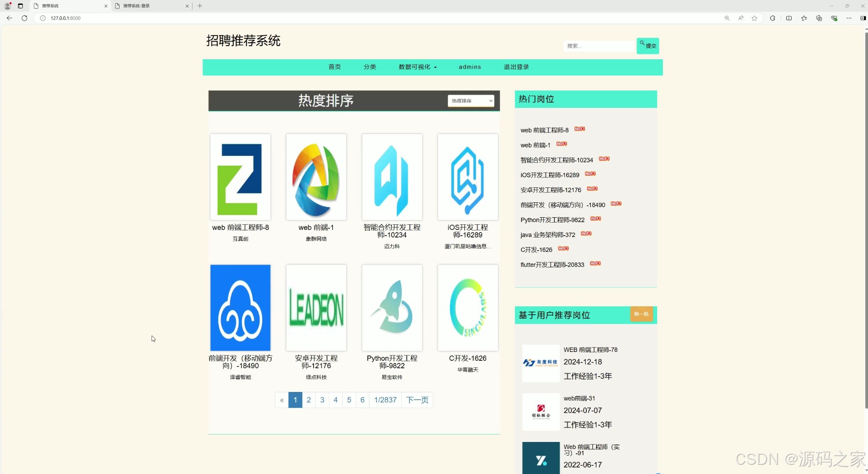
Task: Go to page 5 in pagination
Action: point(349,400)
